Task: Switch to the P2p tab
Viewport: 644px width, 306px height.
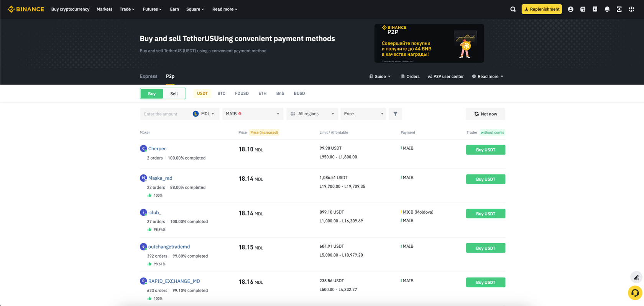Action: (170, 76)
